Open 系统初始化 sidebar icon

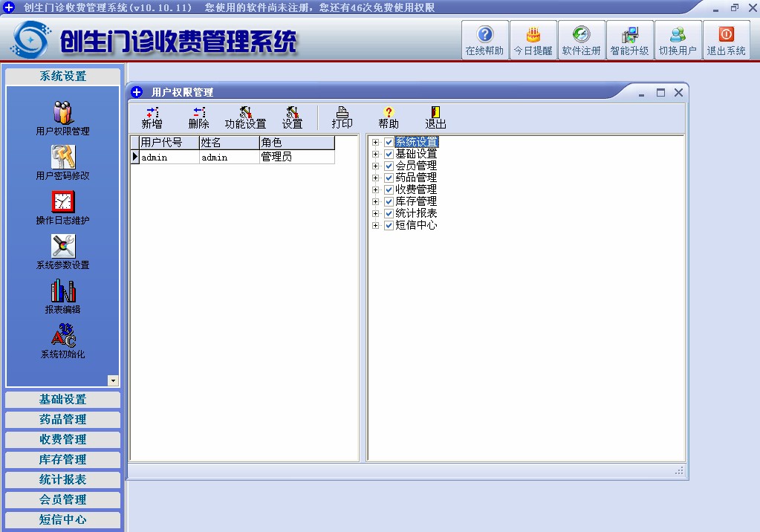(x=62, y=341)
